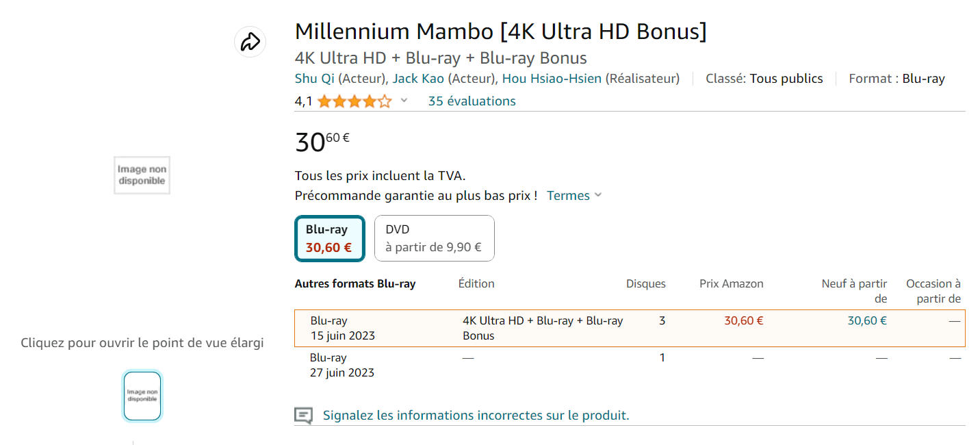Open actor Jack Kao's link
980x445 pixels.
[x=418, y=79]
